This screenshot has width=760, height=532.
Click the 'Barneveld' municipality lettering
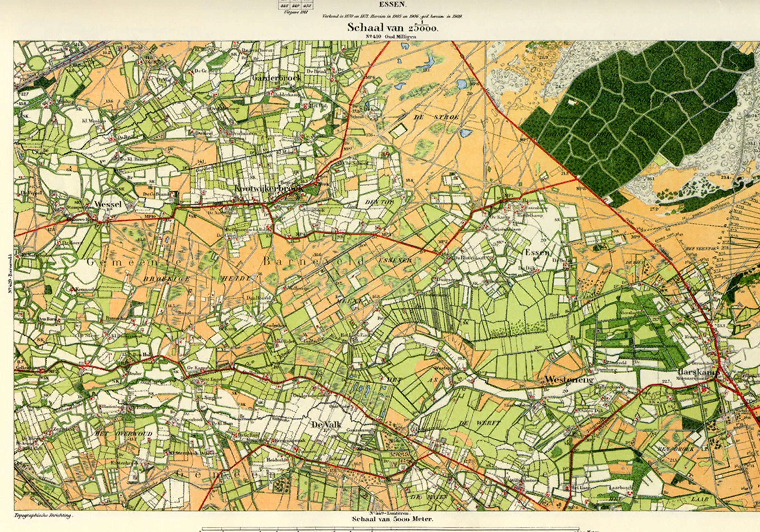click(314, 261)
